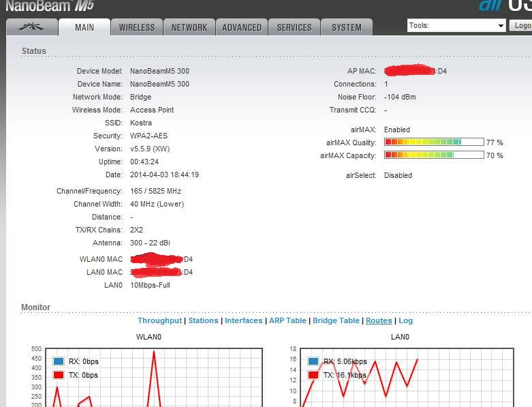Select the airSelect value Disabled
This screenshot has height=407, width=532.
click(398, 175)
